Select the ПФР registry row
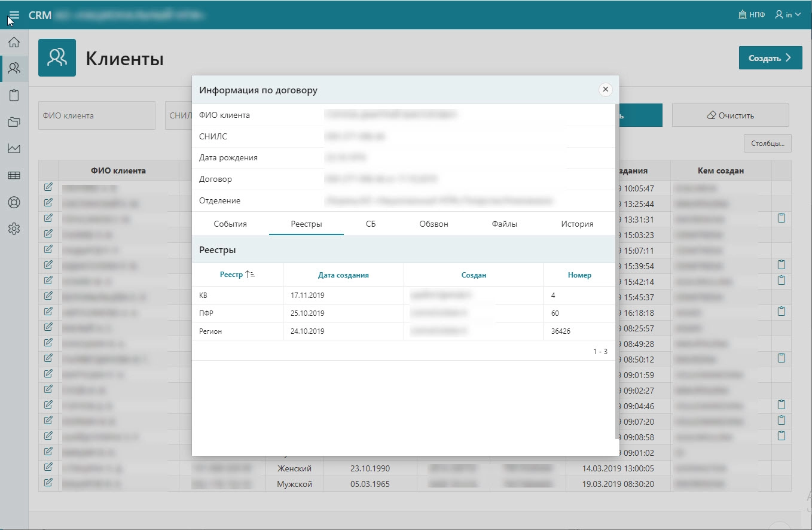Screen dimensions: 812x530 pos(404,313)
